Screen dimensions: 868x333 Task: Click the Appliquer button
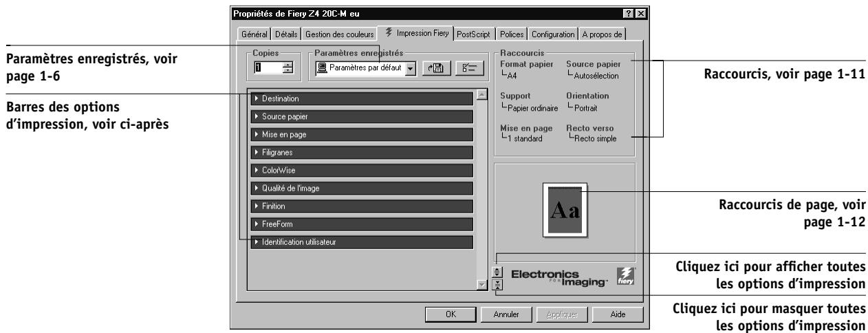coord(561,314)
